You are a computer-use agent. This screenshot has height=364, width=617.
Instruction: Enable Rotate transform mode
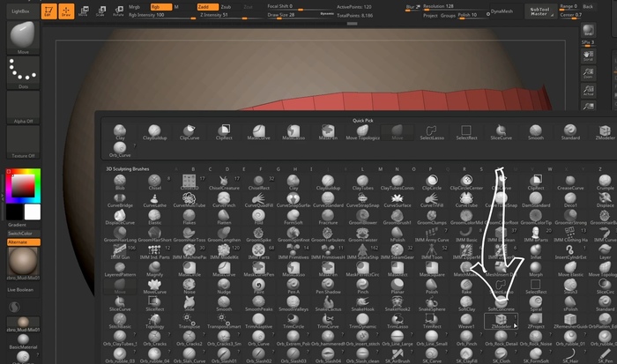(x=118, y=11)
